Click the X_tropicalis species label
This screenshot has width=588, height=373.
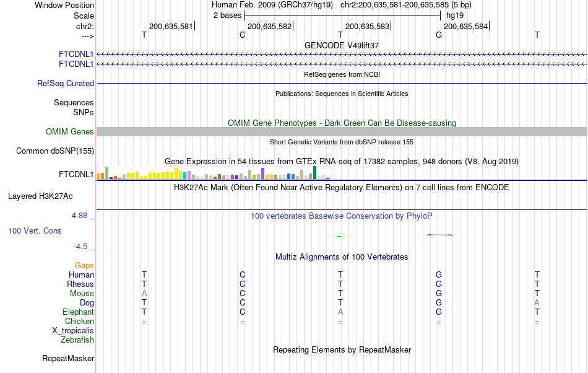coord(73,331)
